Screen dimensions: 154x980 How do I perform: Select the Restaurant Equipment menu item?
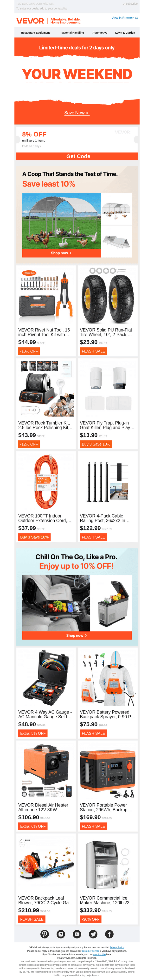pos(35,33)
